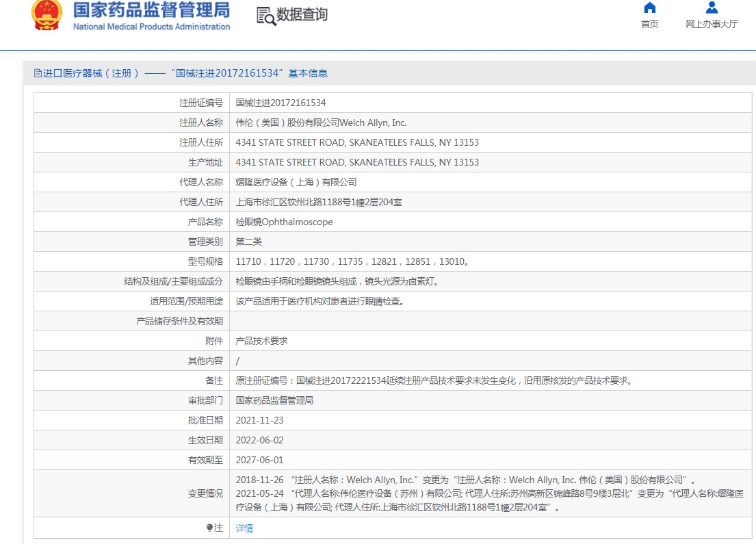Select the 检眼镜Ophthalmoscope product name

click(x=284, y=222)
